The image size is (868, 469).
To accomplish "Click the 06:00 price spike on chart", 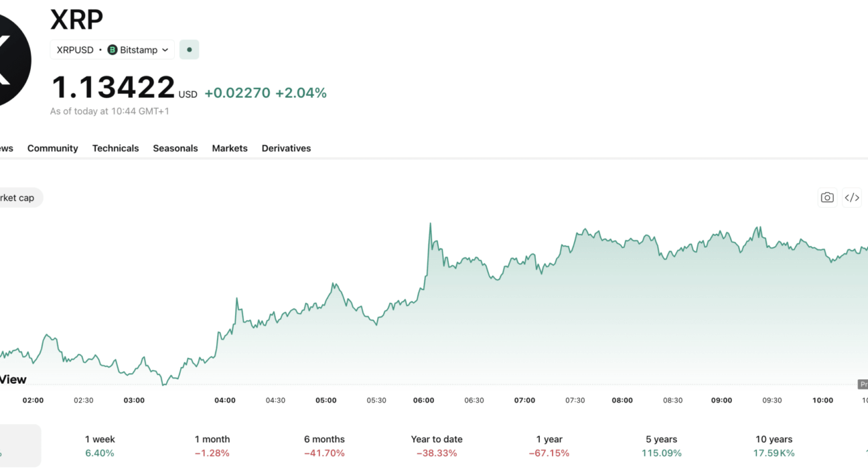I will [x=430, y=224].
